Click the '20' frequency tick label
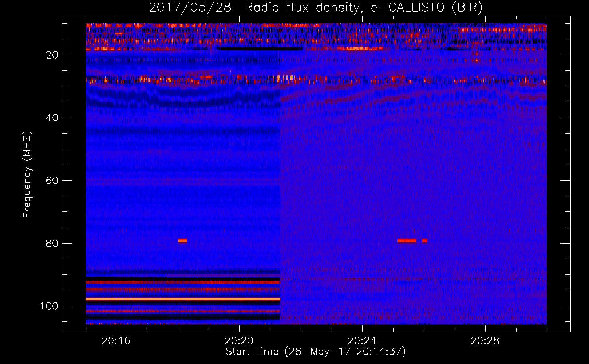 52,55
